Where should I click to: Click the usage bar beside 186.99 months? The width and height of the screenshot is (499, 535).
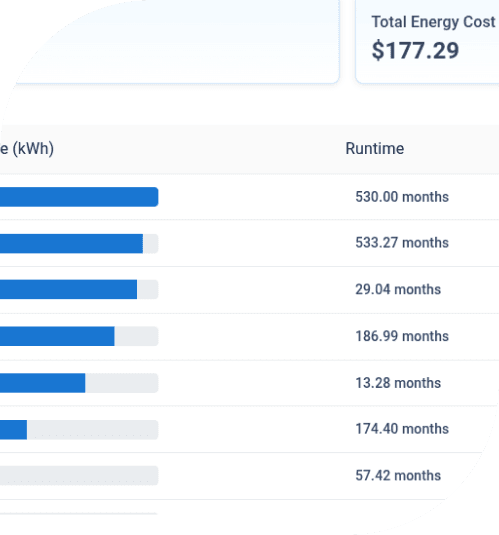(x=79, y=336)
